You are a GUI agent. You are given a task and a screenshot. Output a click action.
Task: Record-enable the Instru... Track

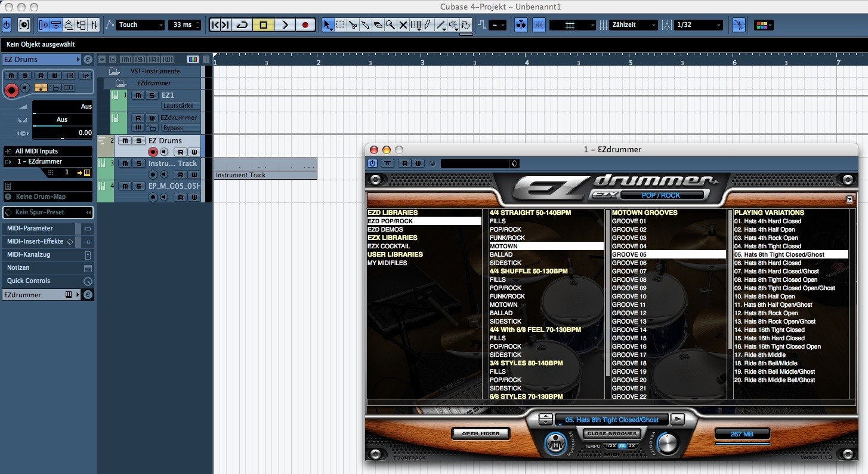click(x=153, y=174)
